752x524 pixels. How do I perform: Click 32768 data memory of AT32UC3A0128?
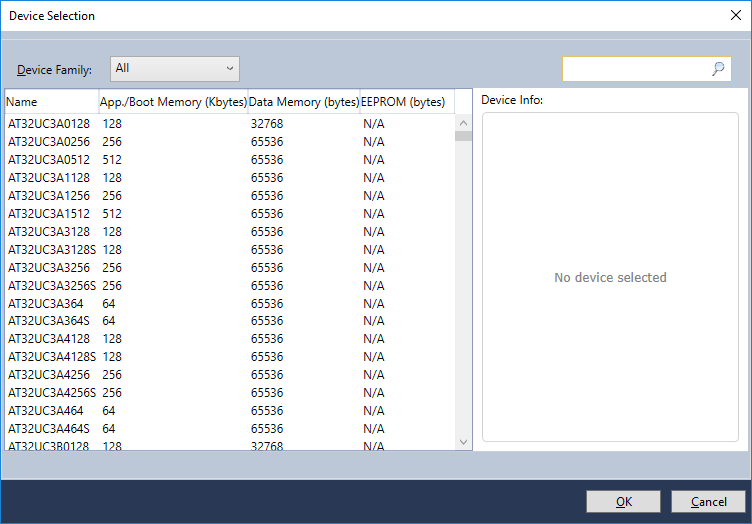tap(267, 124)
